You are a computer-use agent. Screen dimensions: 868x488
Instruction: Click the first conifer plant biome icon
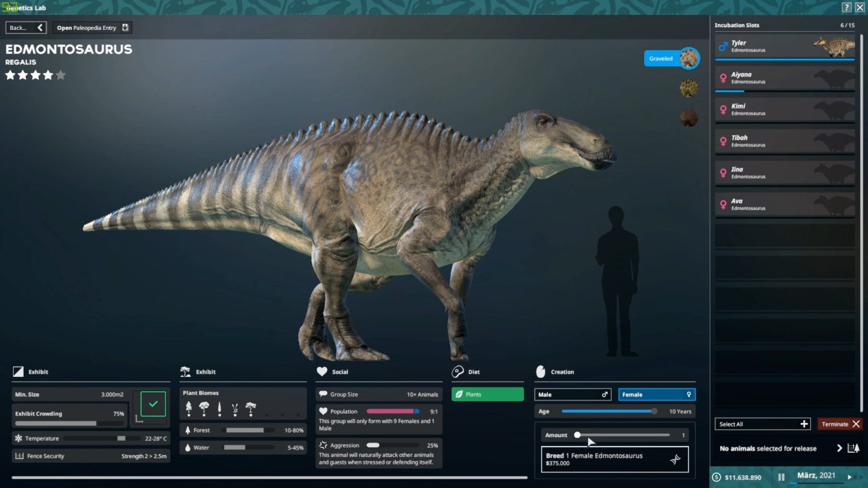pyautogui.click(x=189, y=409)
